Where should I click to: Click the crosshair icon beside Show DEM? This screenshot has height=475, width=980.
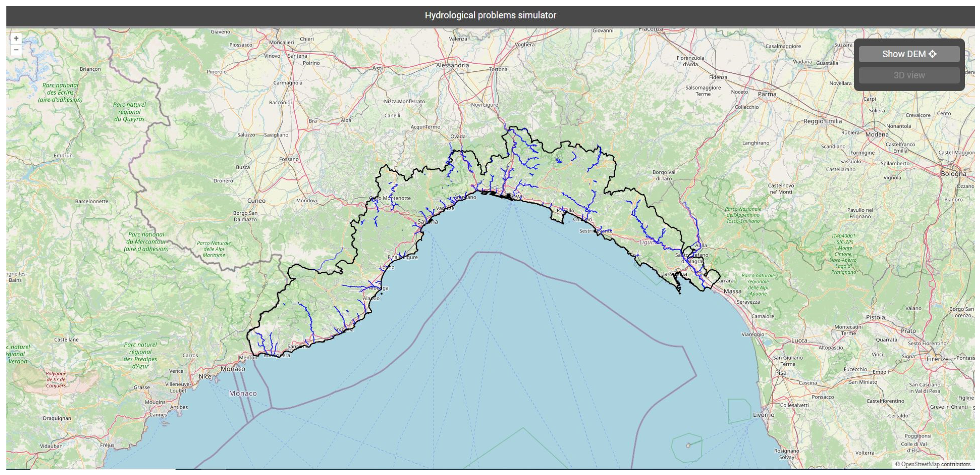tap(933, 54)
